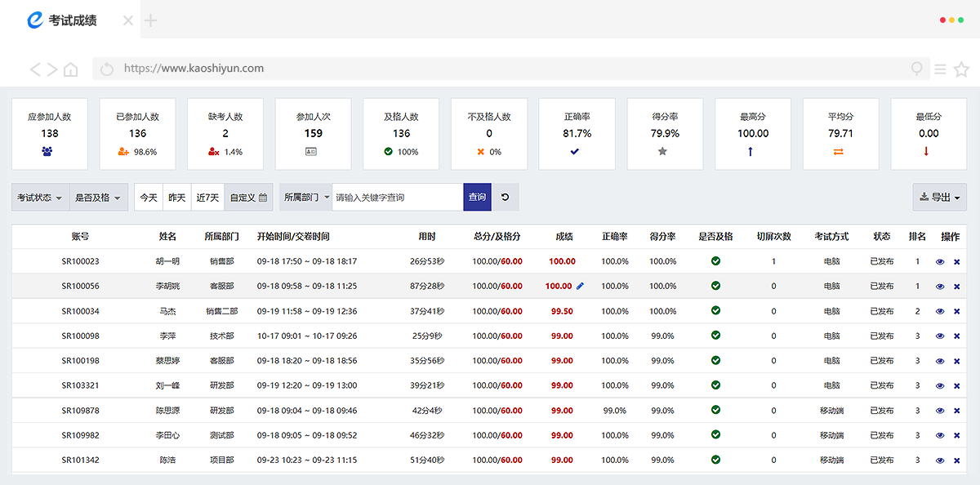
Task: Open the 所属部门 search dropdown
Action: pos(306,197)
